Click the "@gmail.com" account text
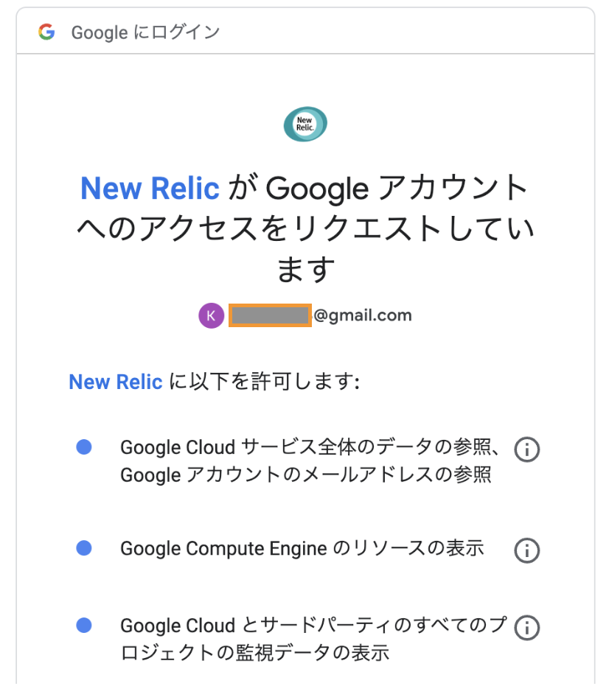 (362, 316)
